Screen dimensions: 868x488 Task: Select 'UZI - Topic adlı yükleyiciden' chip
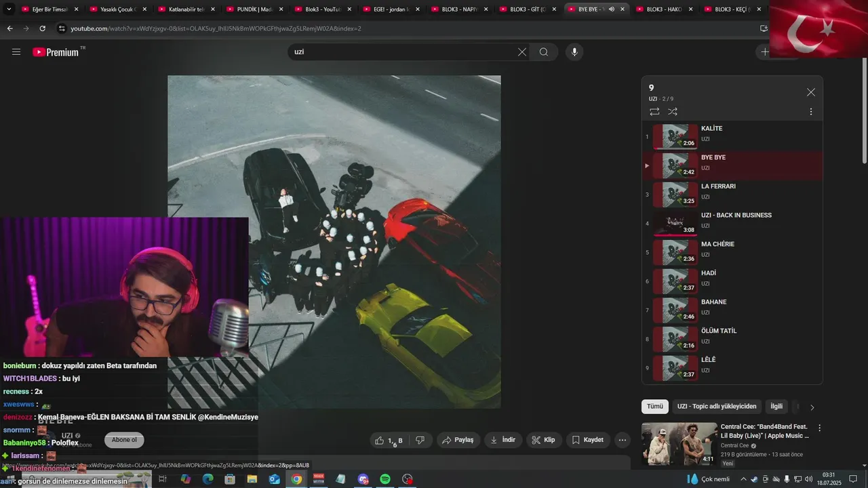[x=717, y=407]
